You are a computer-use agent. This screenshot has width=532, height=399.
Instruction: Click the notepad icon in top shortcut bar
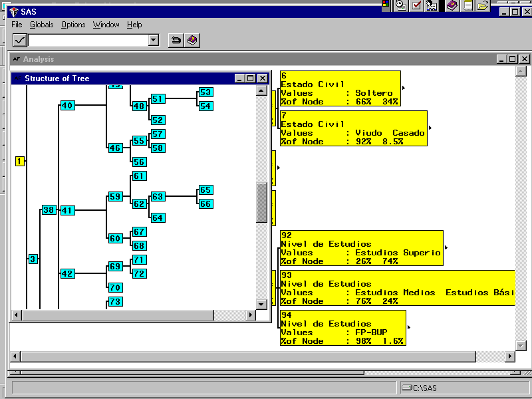pos(468,5)
